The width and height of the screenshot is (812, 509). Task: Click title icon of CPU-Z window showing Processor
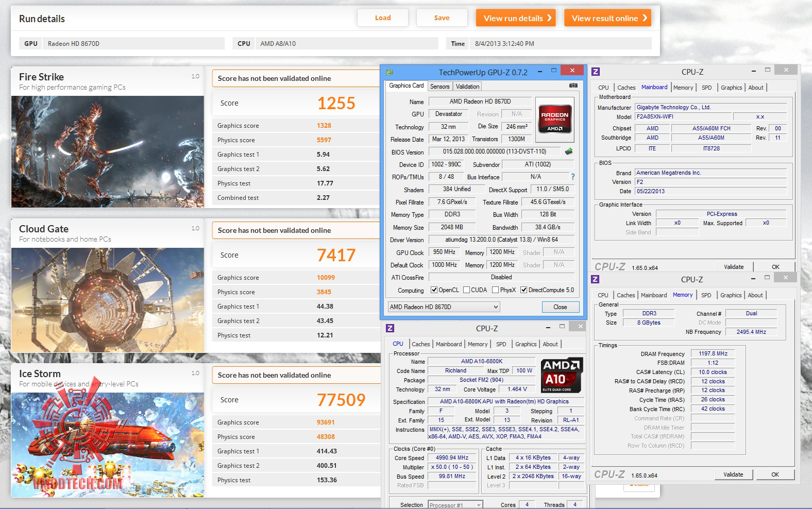(390, 328)
